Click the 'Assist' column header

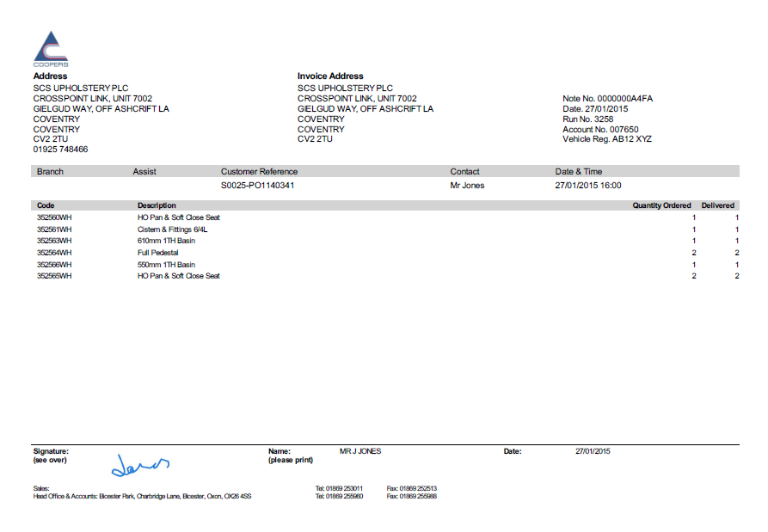coord(144,171)
